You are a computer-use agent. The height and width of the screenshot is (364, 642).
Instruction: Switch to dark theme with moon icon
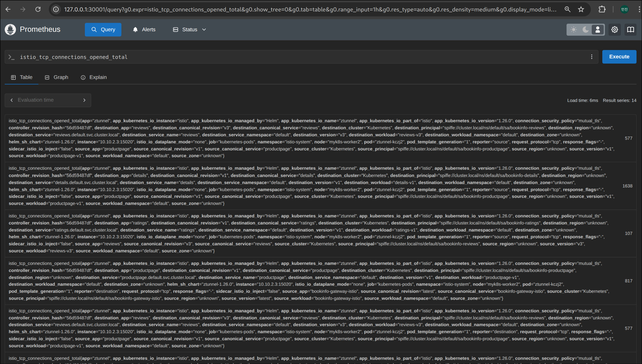point(586,29)
